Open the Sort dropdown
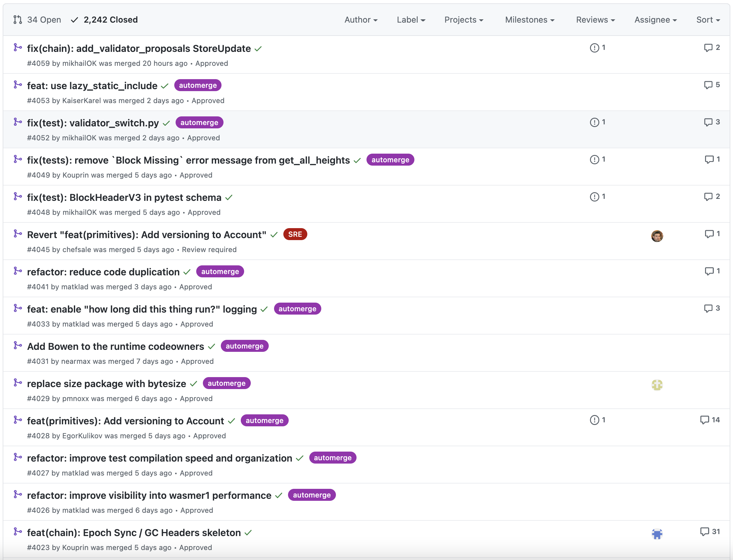733x560 pixels. [x=708, y=20]
